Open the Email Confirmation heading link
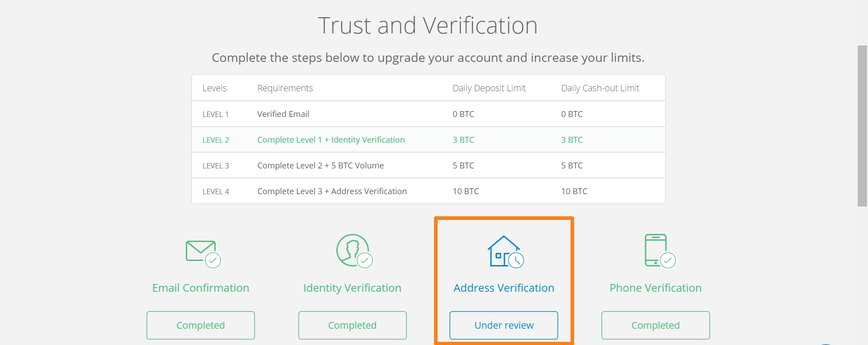 coord(201,288)
